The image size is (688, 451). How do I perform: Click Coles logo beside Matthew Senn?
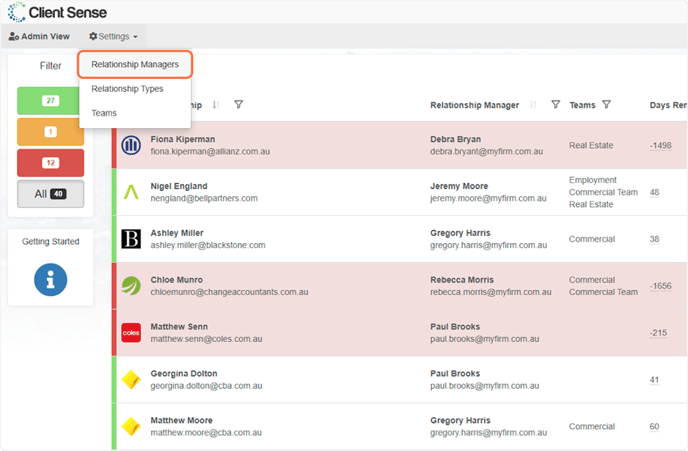click(131, 333)
